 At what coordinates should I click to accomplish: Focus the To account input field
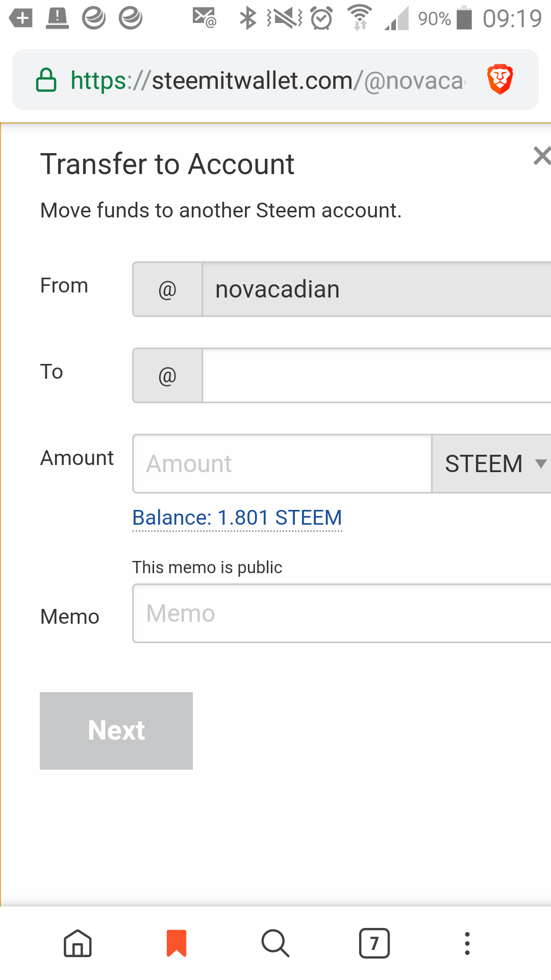(x=377, y=376)
